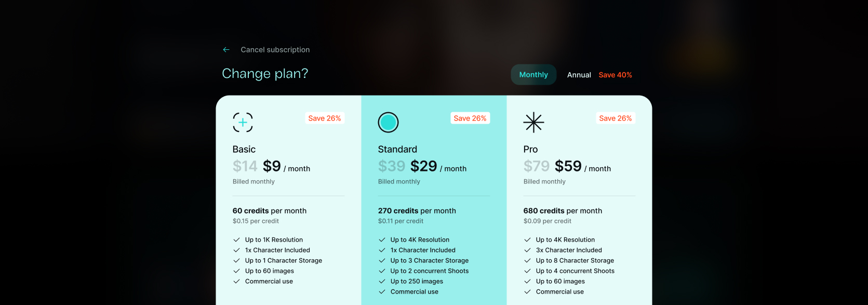This screenshot has width=868, height=305.
Task: Click checkmark beside Up to 8 Character Storage
Action: [x=527, y=260]
